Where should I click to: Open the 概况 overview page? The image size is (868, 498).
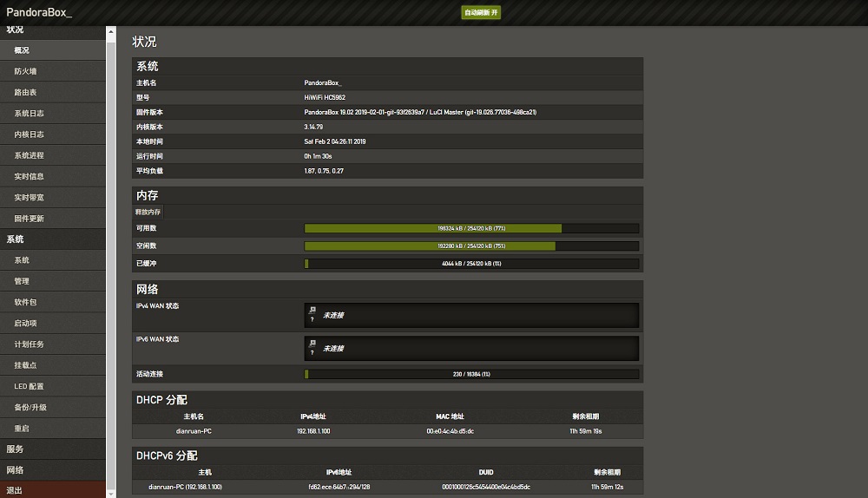click(x=53, y=49)
